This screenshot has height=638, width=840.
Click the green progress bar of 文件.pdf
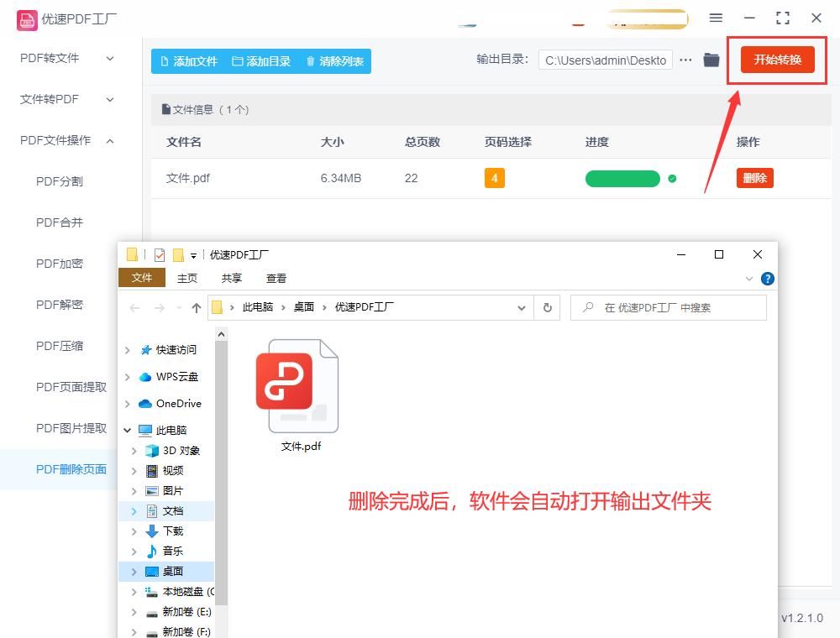click(x=622, y=178)
